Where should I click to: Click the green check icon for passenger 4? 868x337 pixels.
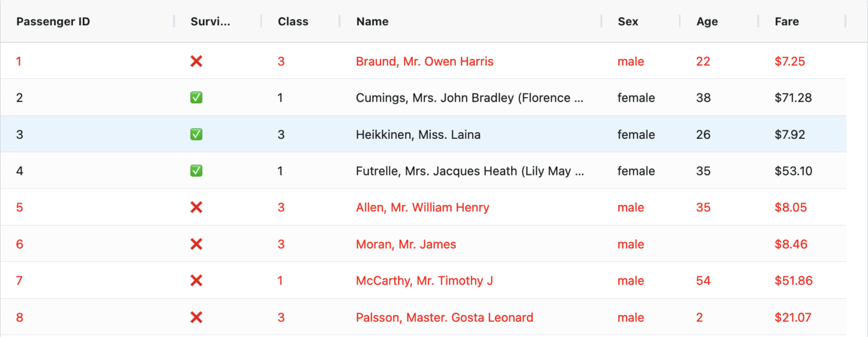[x=196, y=170]
